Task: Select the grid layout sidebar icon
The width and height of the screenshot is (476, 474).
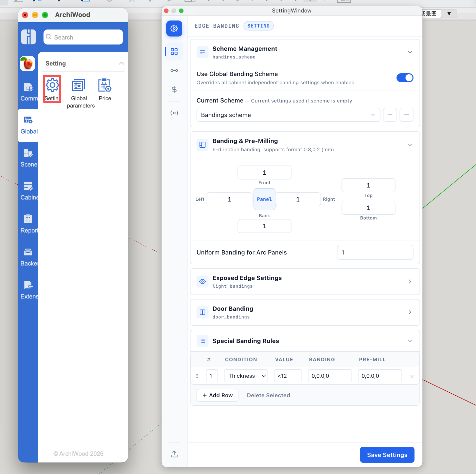Action: click(174, 51)
